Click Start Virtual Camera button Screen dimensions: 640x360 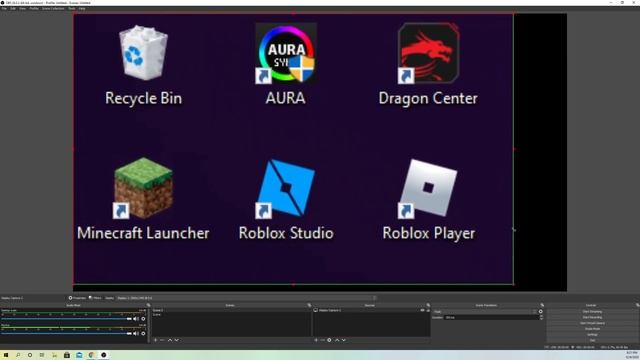[x=592, y=323]
